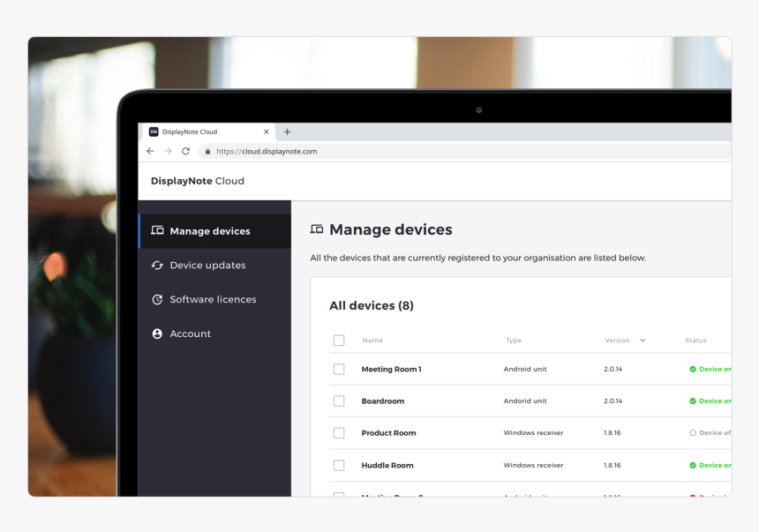This screenshot has width=759, height=532.
Task: Click version 1.8.16 in Huddle Room row
Action: 612,465
